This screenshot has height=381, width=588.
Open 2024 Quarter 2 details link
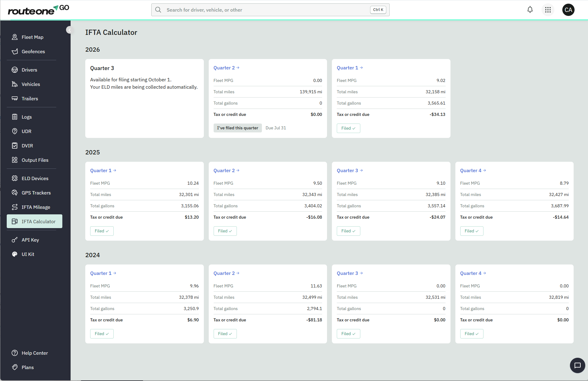pos(226,273)
